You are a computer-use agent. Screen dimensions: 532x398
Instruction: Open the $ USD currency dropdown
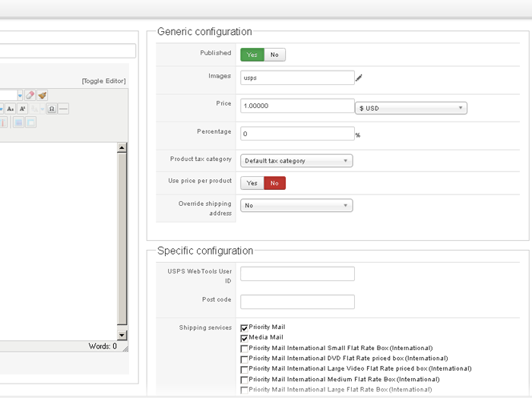[411, 109]
